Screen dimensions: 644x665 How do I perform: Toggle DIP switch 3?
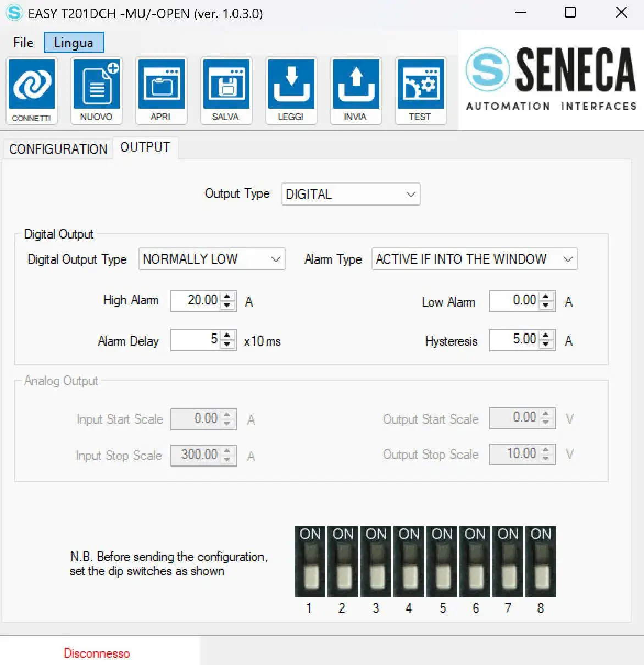(x=376, y=562)
